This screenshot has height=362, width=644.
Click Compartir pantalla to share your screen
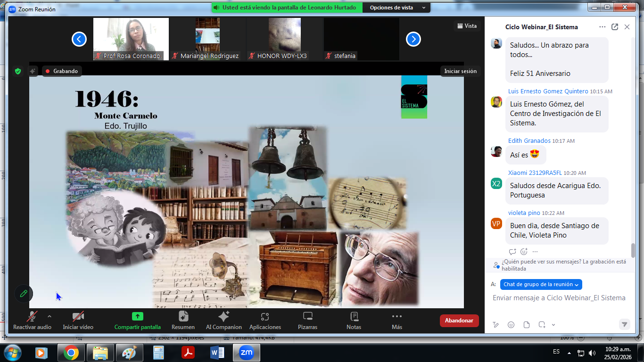pos(137,321)
